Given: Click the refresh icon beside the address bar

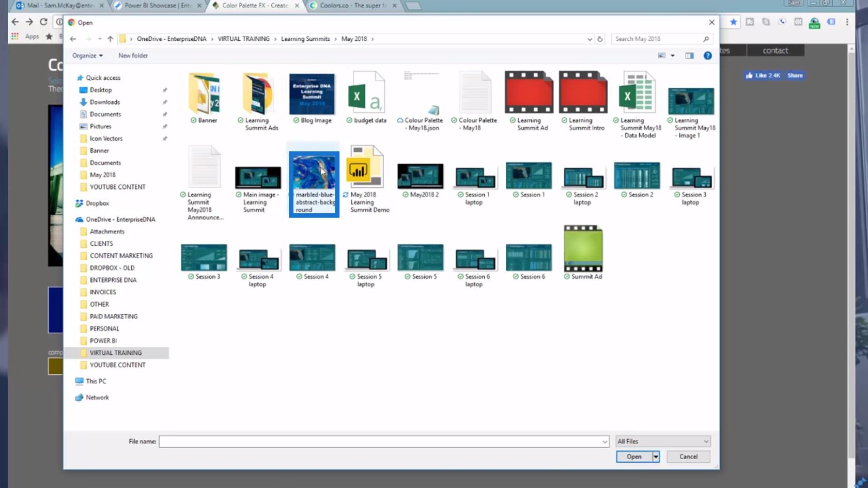Looking at the screenshot, I should coord(600,39).
